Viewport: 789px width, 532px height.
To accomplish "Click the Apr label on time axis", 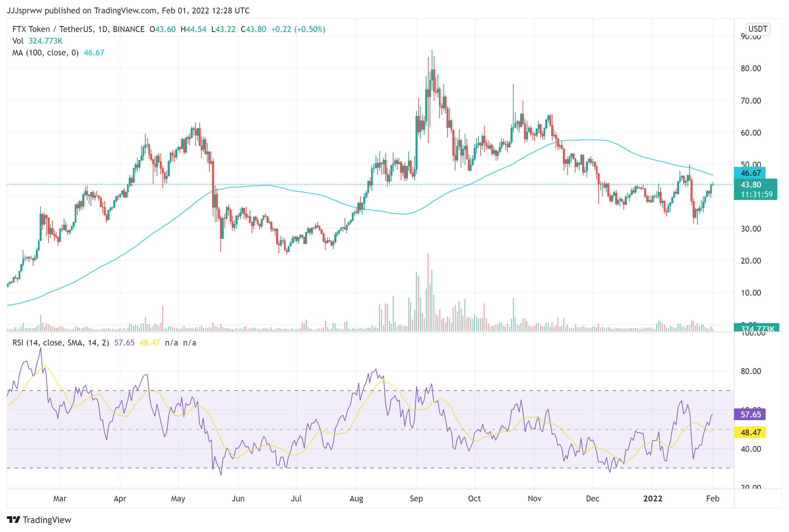I will click(x=120, y=499).
